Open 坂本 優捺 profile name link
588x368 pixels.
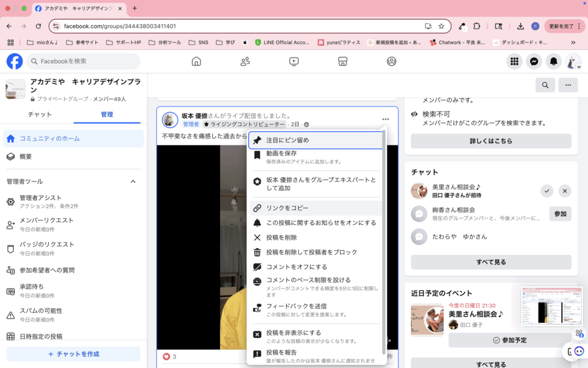194,116
